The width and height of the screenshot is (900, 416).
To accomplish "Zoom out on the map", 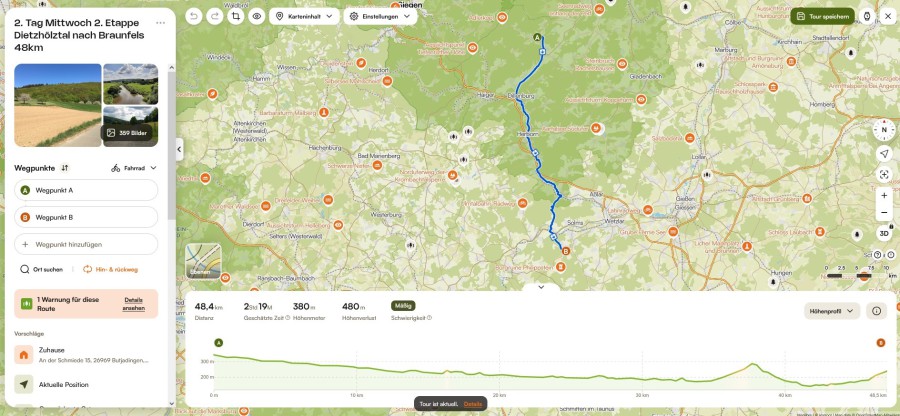I will click(x=884, y=213).
